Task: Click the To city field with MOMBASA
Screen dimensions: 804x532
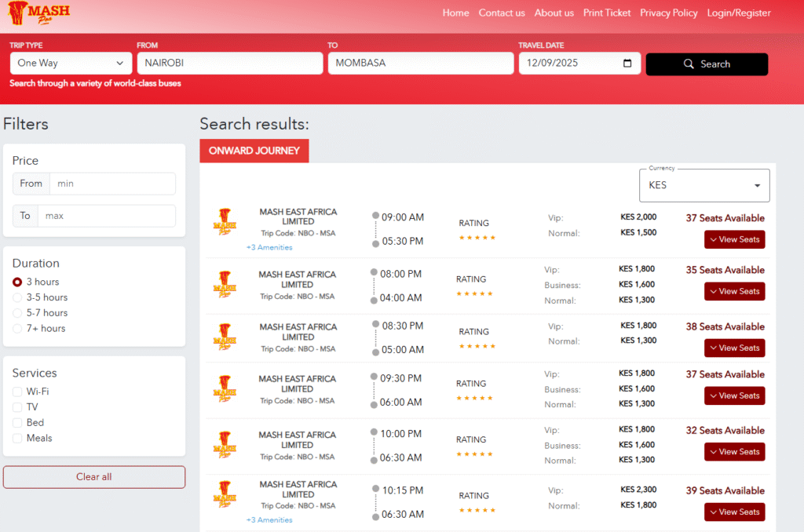Action: pos(421,63)
